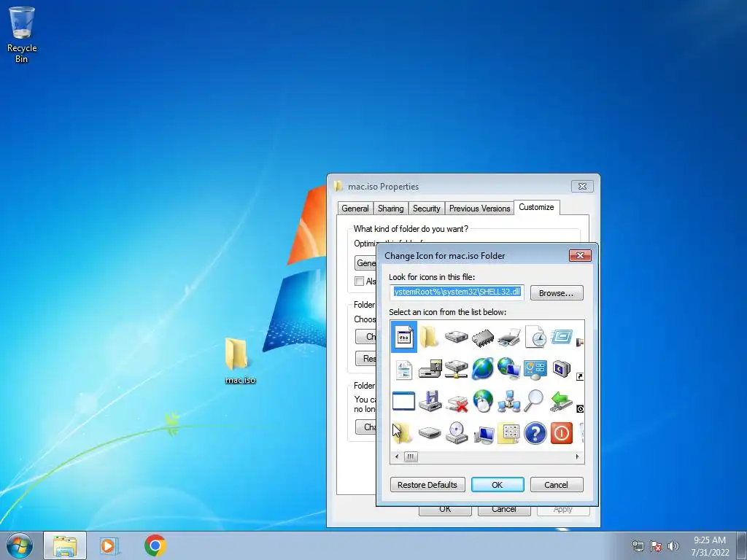The image size is (747, 560).
Task: Switch to General tab in Properties
Action: click(x=355, y=208)
